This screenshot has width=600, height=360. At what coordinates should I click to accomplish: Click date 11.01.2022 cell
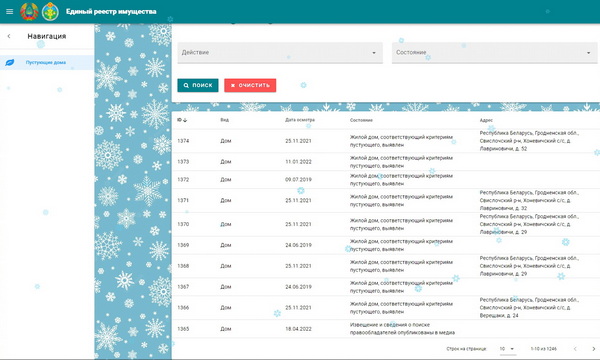coord(298,162)
